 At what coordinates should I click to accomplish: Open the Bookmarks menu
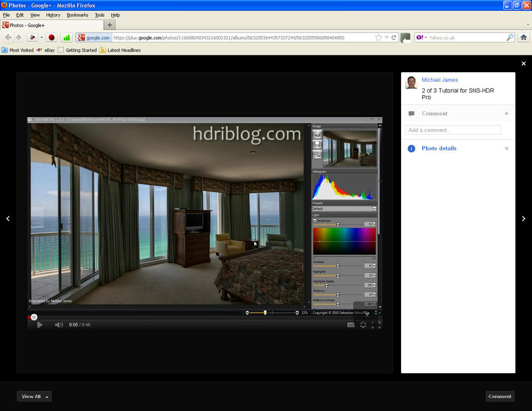click(x=77, y=15)
